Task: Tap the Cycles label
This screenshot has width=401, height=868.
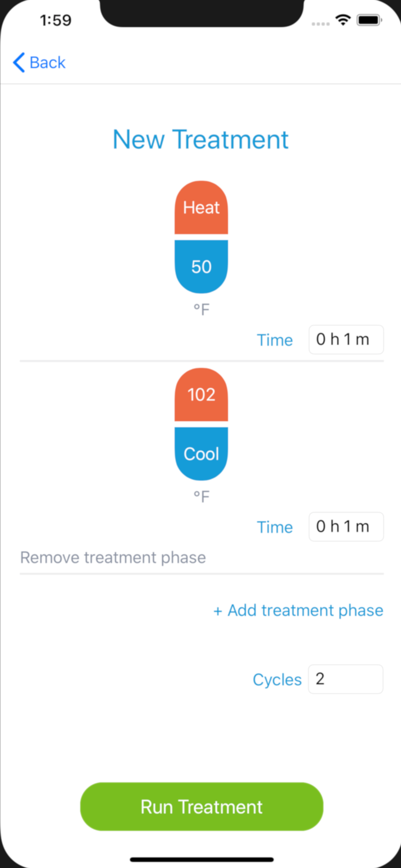Action: point(277,680)
